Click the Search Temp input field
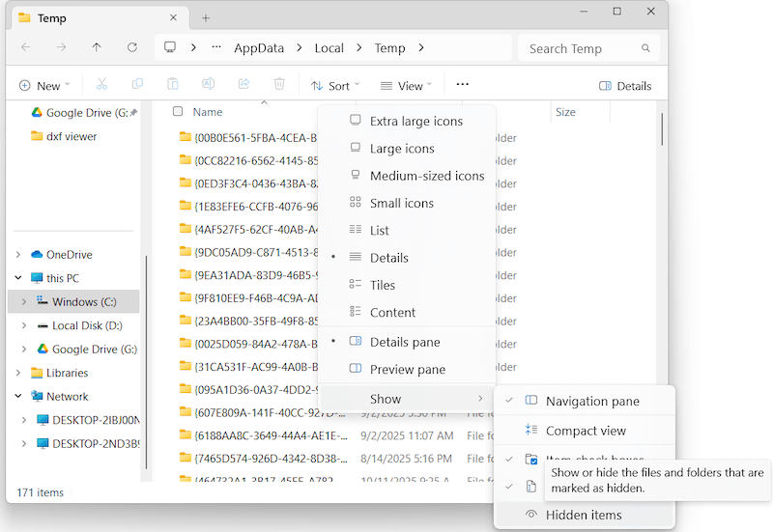The width and height of the screenshot is (773, 532). coord(580,48)
